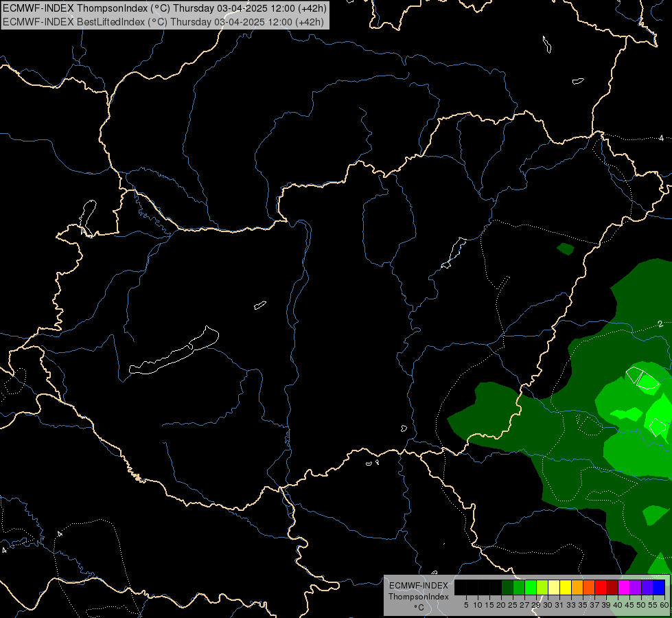Select the medium green 25-27 legend swatch
672x618 pixels.
(x=519, y=587)
